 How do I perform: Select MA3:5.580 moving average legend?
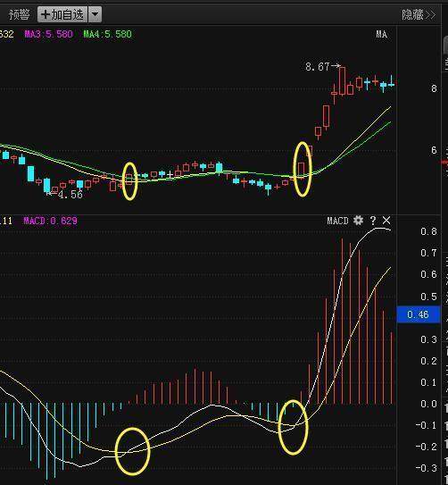48,34
